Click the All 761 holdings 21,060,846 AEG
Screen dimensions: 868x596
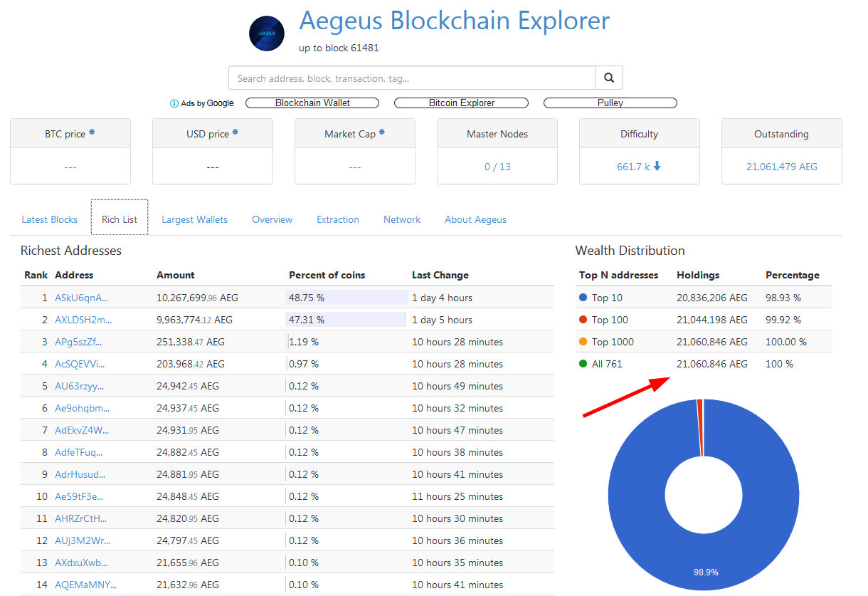pyautogui.click(x=712, y=364)
